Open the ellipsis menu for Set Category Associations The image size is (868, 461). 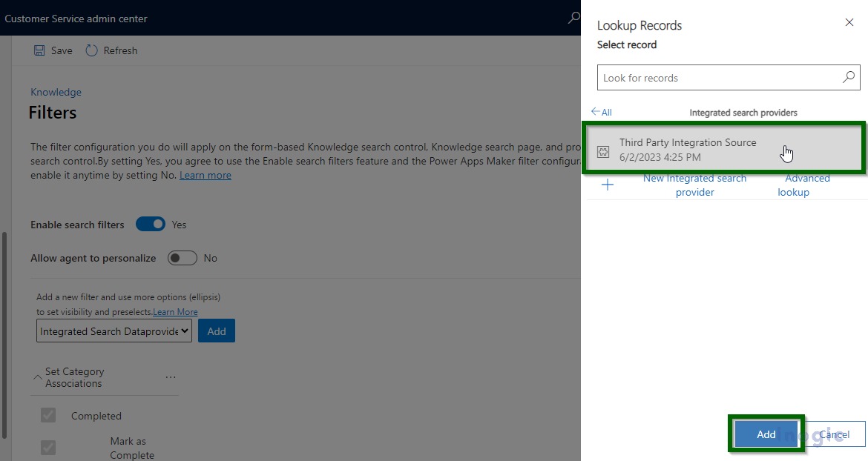(171, 377)
